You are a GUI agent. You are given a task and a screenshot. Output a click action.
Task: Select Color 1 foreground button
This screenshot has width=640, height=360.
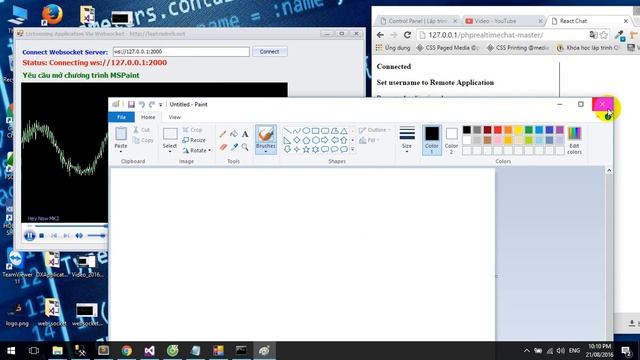click(432, 140)
